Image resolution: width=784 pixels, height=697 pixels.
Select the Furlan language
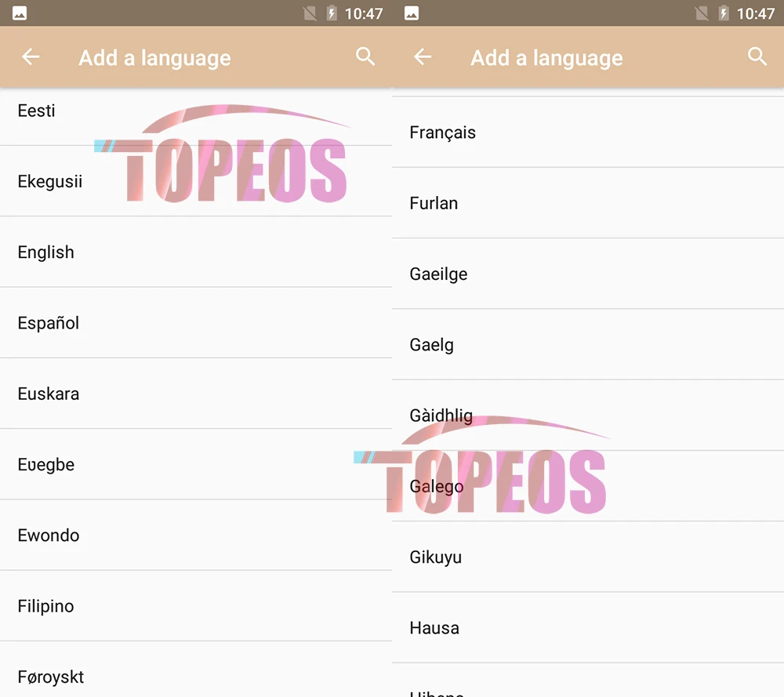click(588, 203)
